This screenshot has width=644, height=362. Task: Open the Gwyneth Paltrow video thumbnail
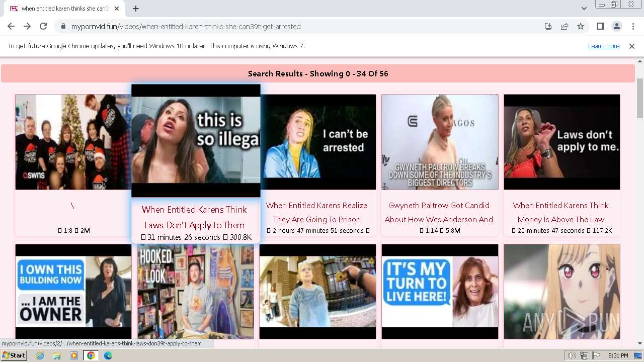[440, 142]
